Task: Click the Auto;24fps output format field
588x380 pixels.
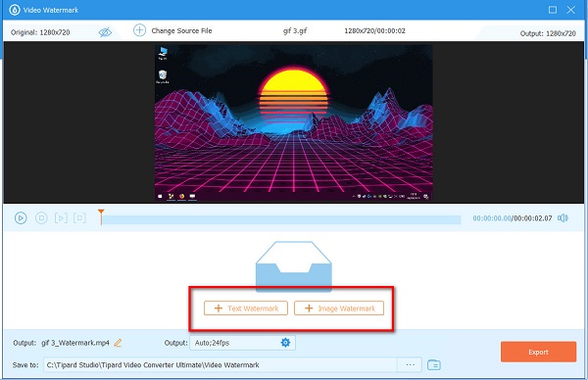Action: pyautogui.click(x=243, y=343)
